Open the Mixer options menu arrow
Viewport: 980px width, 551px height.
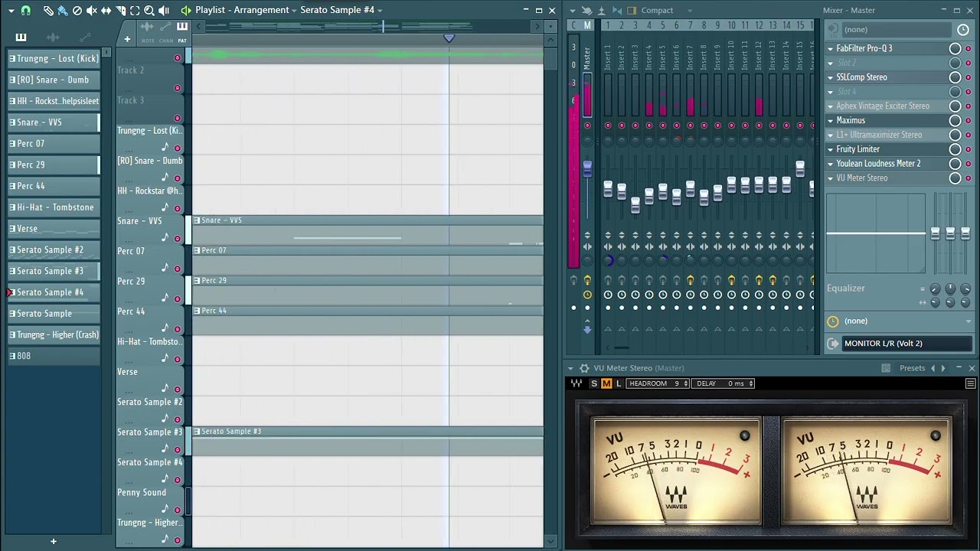coord(573,11)
